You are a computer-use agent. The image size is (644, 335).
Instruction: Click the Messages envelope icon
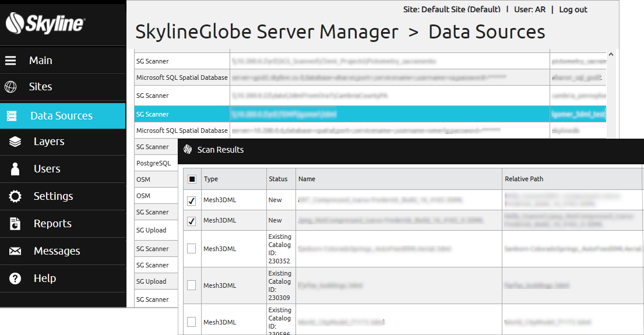coord(15,251)
